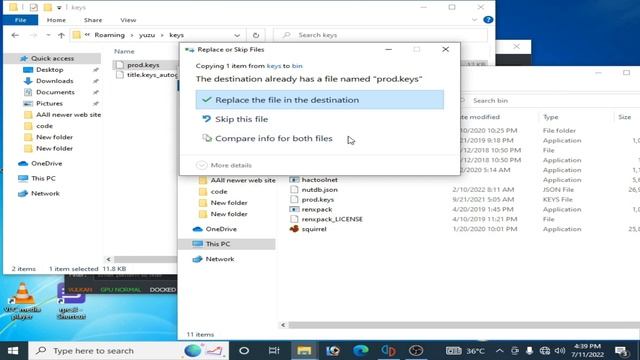Open network icon in system tray
640x360 pixels.
pos(544,351)
